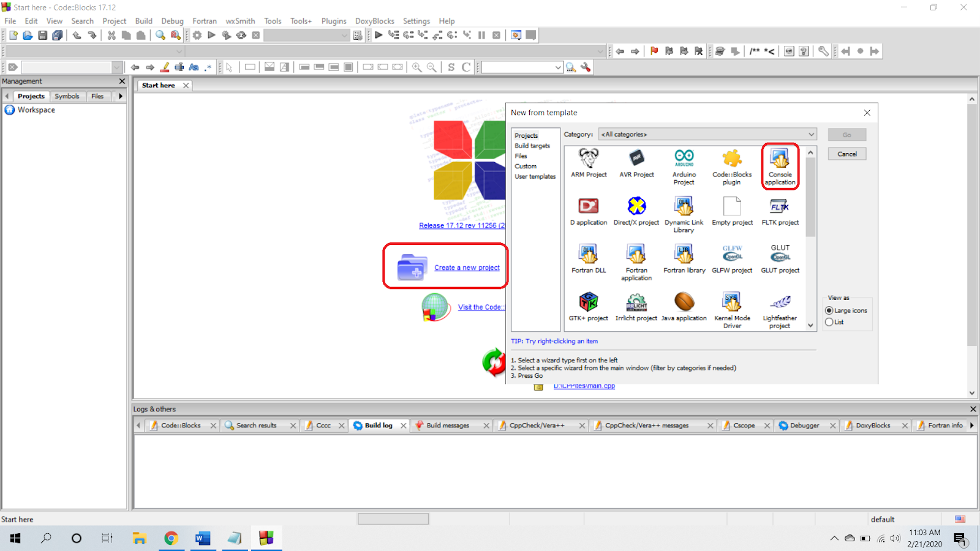Clear all bookmarks flag icon
Viewport: 980px width, 551px height.
[x=699, y=51]
